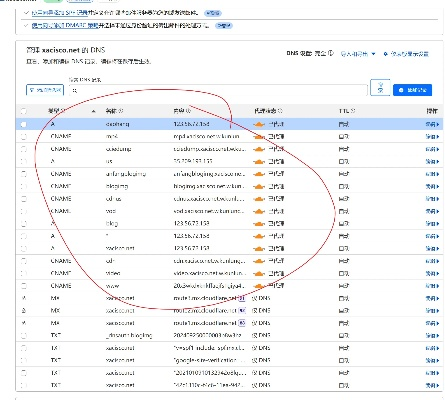445x400 pixels.
Task: Click the orange cloud proxy icon in codedump row
Action: tap(259, 149)
